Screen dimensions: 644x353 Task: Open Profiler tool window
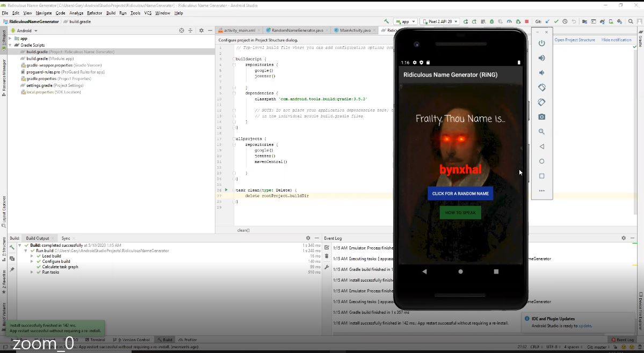(187, 340)
